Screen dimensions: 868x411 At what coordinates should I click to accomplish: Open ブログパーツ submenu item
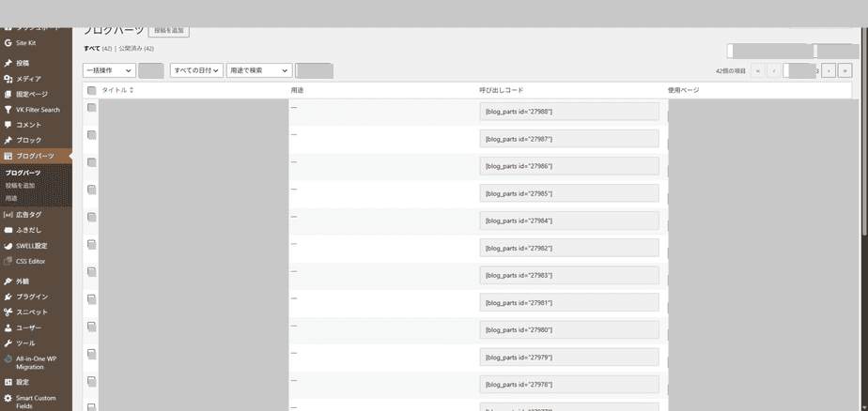(x=23, y=174)
